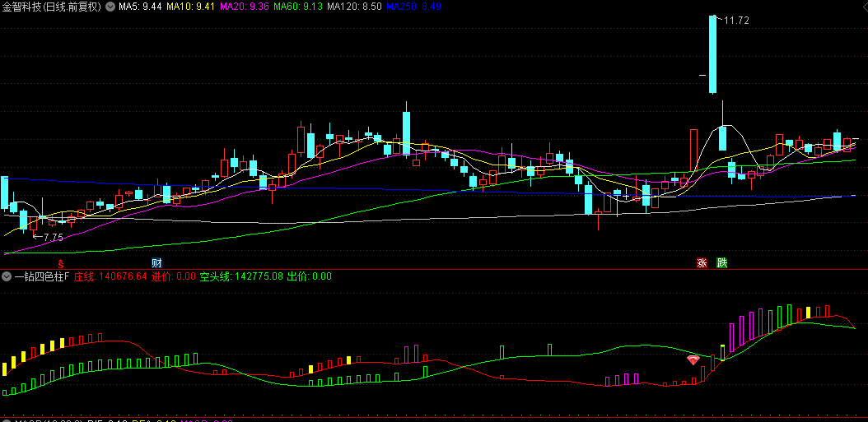Image resolution: width=868 pixels, height=422 pixels.
Task: Click the red $ marker under the chart
Action: pyautogui.click(x=62, y=262)
